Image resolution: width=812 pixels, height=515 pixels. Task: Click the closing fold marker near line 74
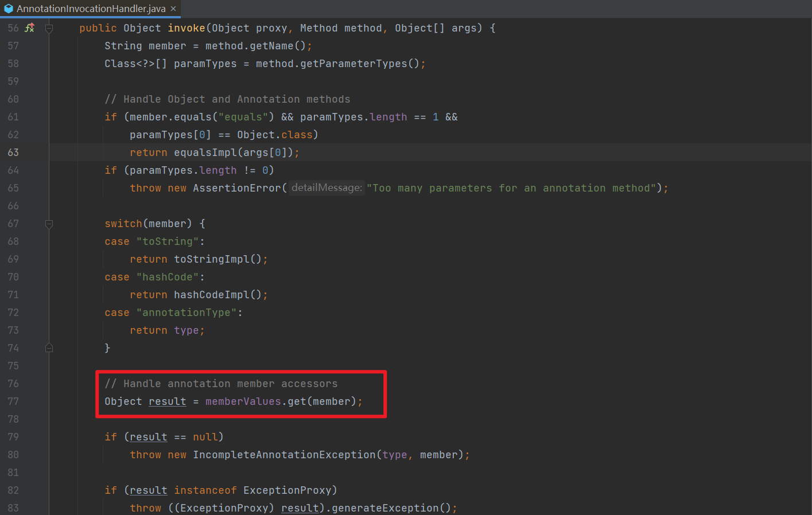[49, 347]
